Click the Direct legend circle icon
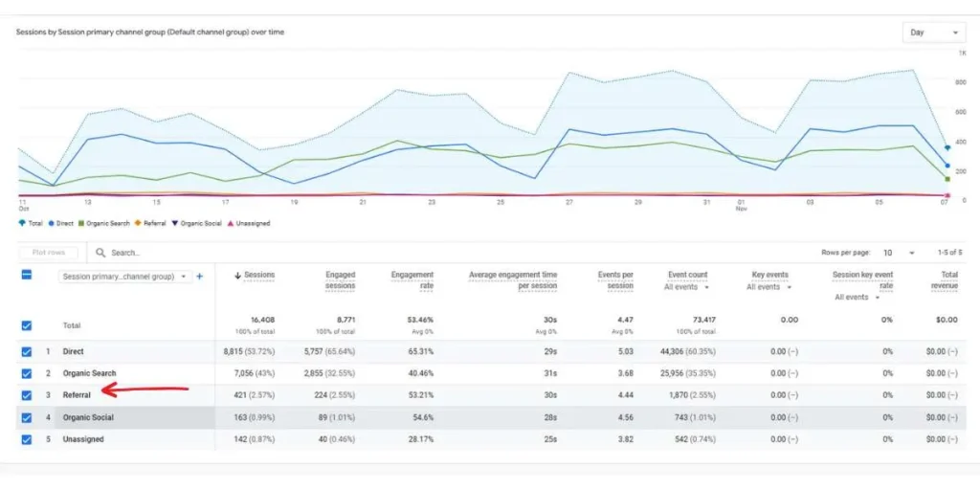980x490 pixels. (x=50, y=224)
